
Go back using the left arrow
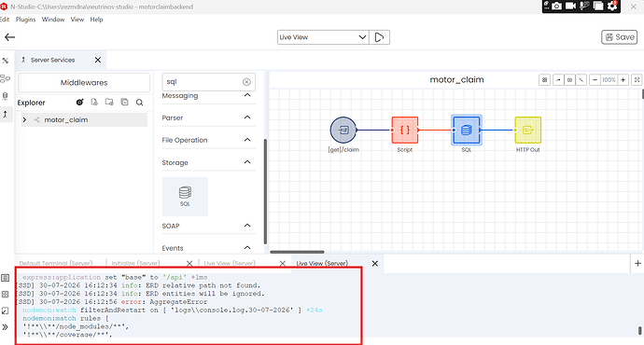point(9,37)
